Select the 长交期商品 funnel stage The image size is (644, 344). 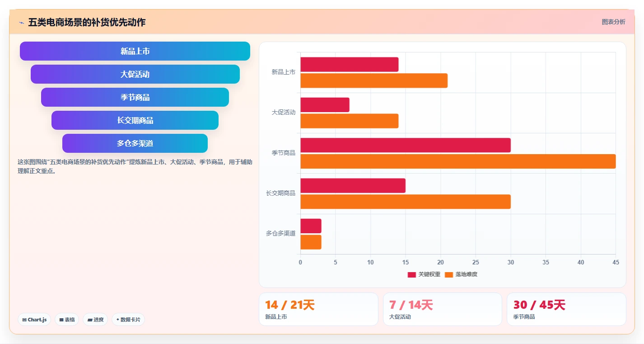[x=135, y=120]
